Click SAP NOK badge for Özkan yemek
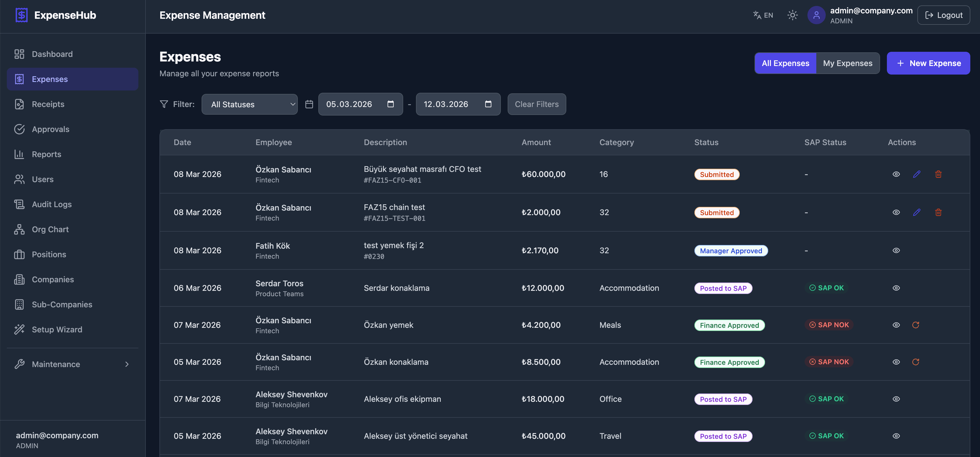The height and width of the screenshot is (457, 980). 829,325
